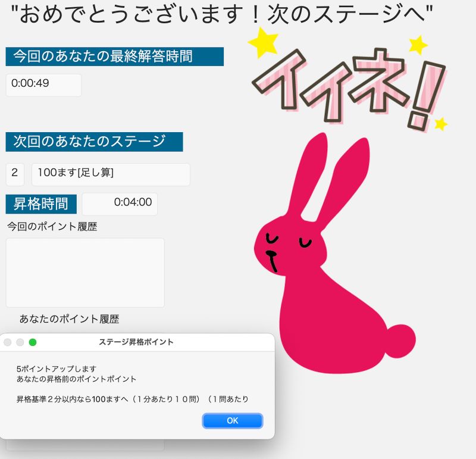476x459 pixels.
Task: Click the 今回のポイント履歴 label
Action: pyautogui.click(x=52, y=227)
